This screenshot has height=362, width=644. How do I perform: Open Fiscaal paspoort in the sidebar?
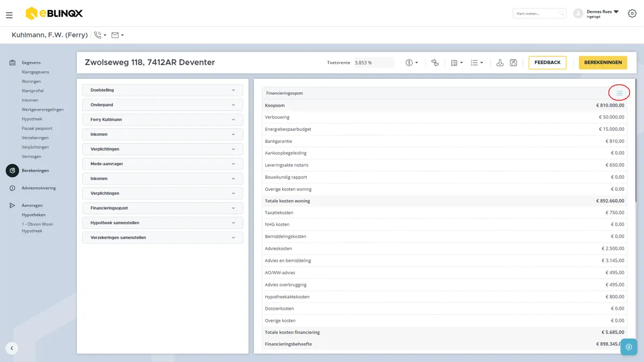click(37, 128)
